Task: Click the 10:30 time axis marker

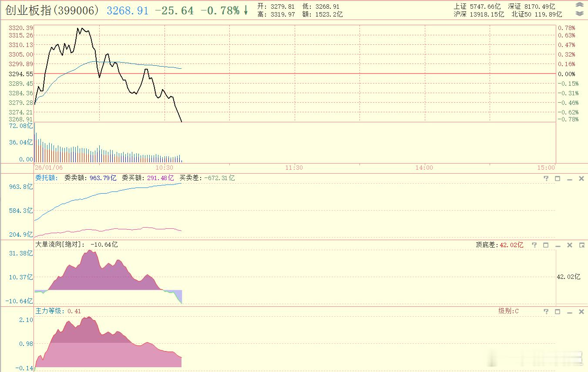Action: coord(165,168)
